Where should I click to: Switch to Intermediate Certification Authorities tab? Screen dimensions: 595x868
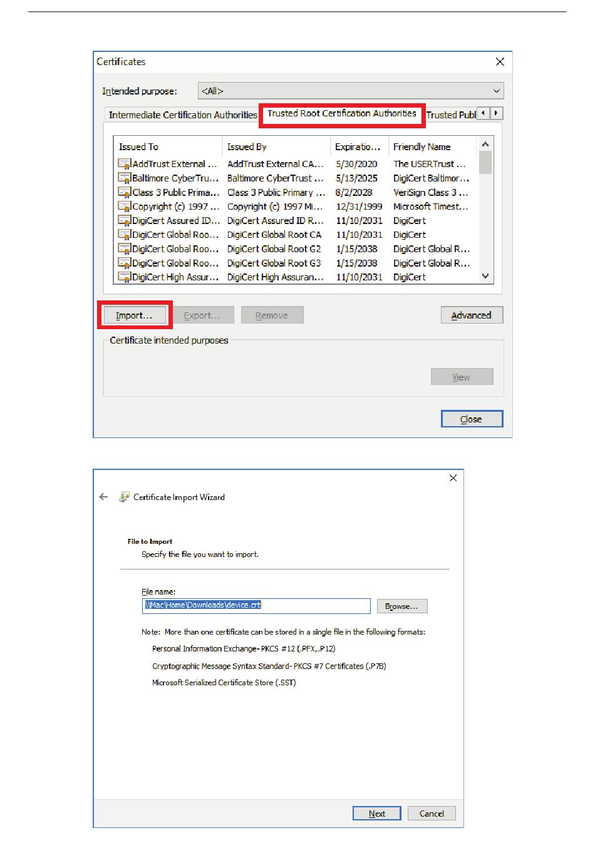(183, 115)
